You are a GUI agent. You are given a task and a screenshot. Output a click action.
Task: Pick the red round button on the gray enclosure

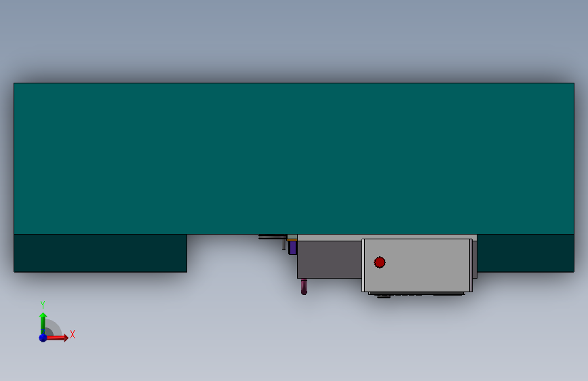380,262
